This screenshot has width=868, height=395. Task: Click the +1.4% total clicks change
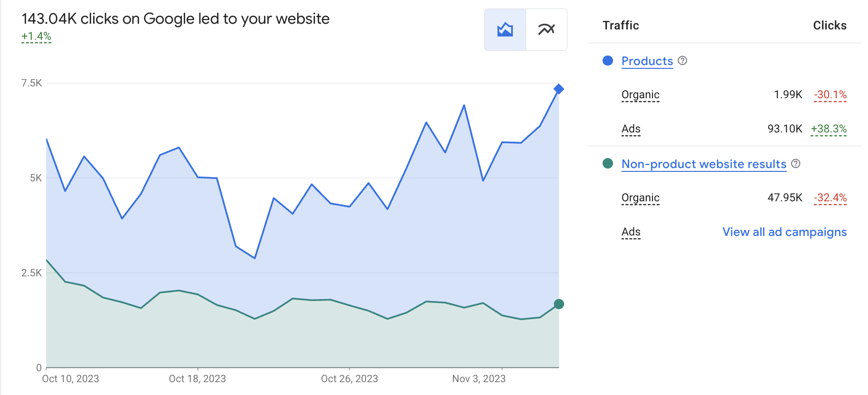(36, 37)
